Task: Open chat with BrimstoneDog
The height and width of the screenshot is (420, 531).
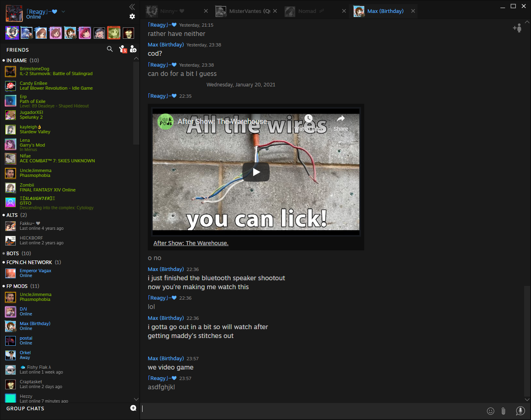Action: (69, 71)
